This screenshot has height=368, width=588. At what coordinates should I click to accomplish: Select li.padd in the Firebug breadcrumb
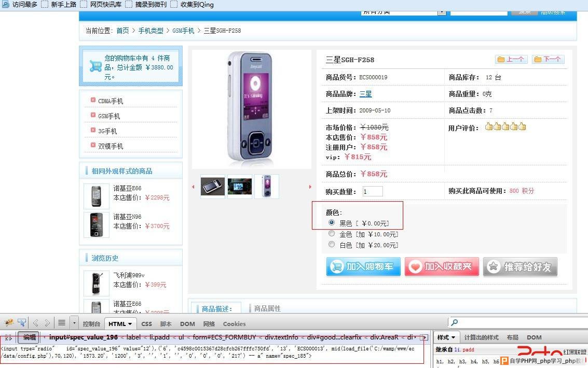(x=159, y=337)
